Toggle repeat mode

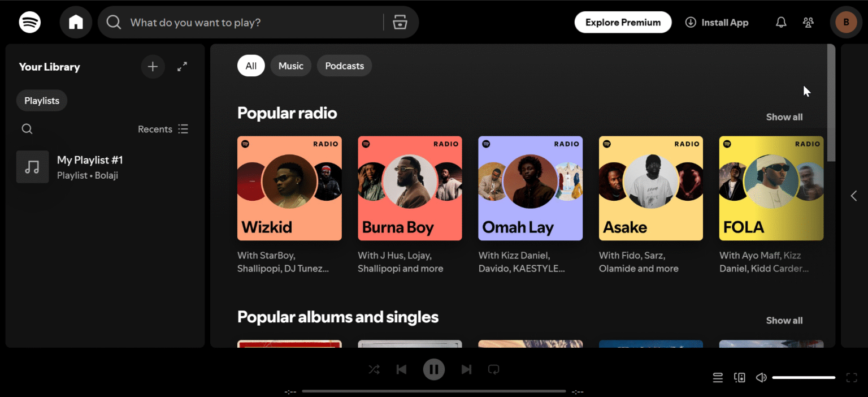[493, 370]
